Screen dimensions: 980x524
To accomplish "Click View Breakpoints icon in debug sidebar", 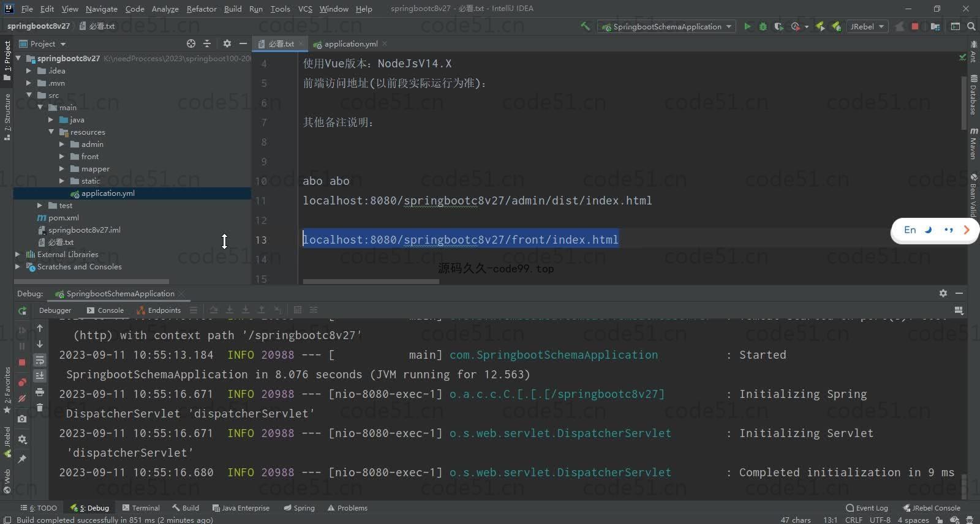I will 22,383.
